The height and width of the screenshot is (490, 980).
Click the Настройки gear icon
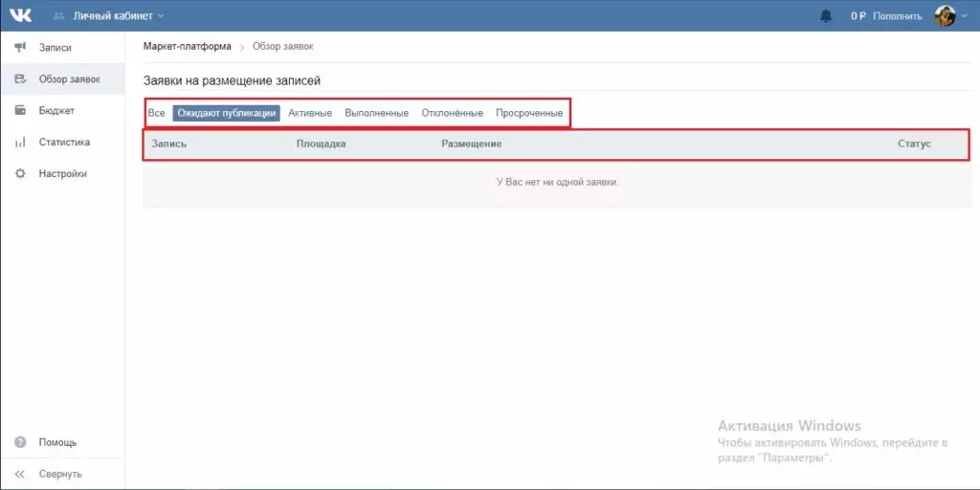20,174
